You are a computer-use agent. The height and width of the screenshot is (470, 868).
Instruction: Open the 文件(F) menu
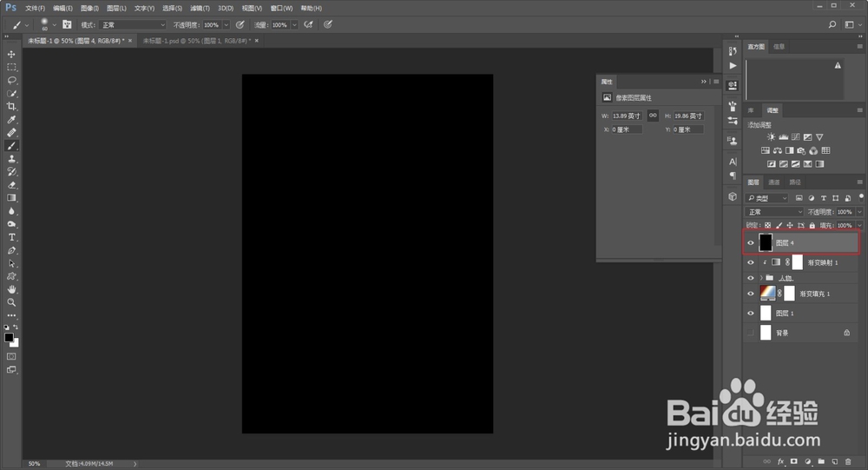pyautogui.click(x=35, y=9)
